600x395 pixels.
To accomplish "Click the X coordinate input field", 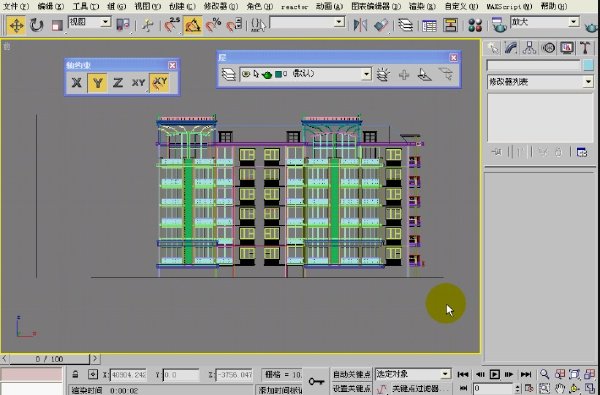I will [128, 375].
